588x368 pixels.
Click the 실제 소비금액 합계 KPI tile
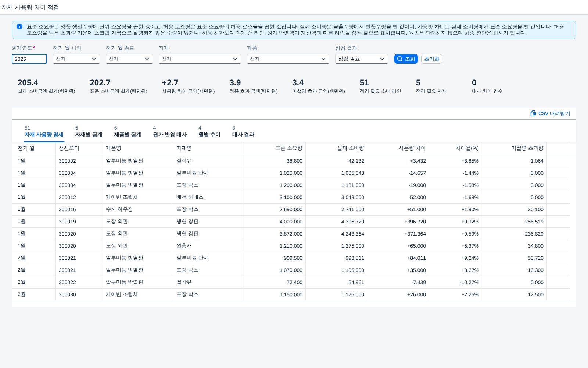tap(46, 86)
